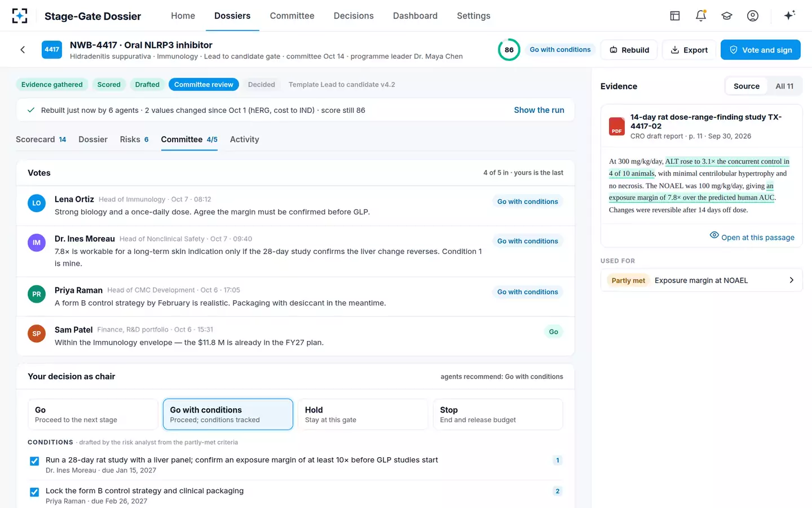The image size is (812, 508).
Task: Click the score ring showing 86
Action: coord(509,50)
